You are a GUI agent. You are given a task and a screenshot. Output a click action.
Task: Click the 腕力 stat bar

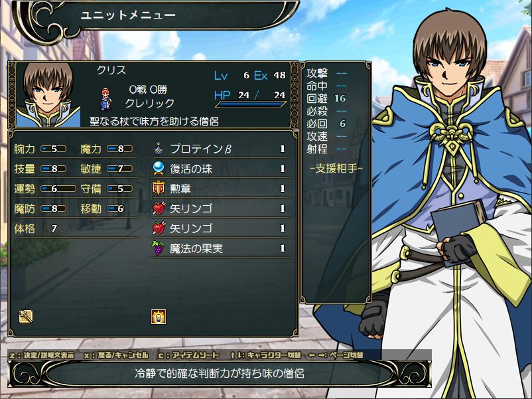(x=54, y=149)
